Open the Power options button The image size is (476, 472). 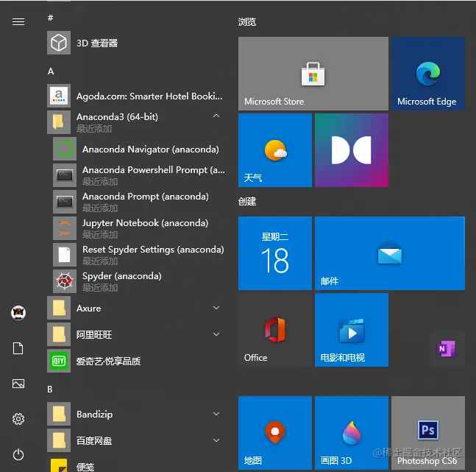(18, 454)
